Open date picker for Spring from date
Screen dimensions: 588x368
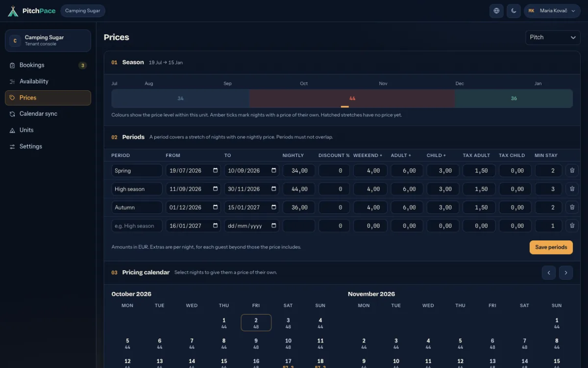pos(216,171)
